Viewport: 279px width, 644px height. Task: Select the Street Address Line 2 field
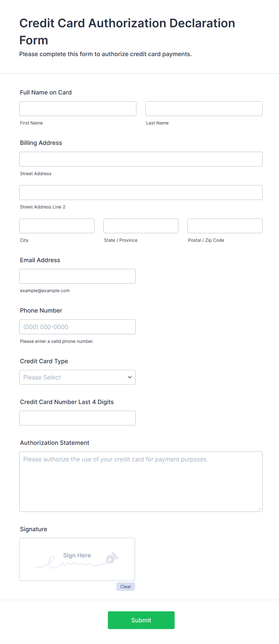tap(141, 192)
